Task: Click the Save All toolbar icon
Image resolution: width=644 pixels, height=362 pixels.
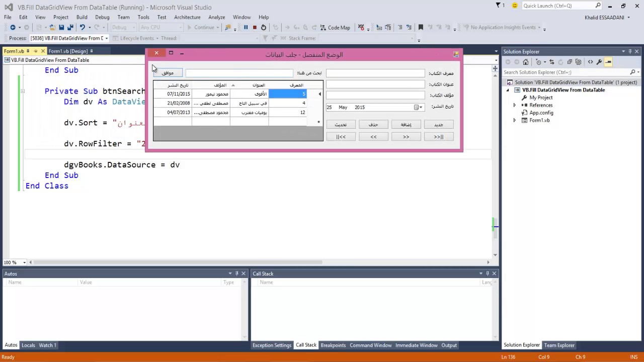Action: click(x=70, y=28)
